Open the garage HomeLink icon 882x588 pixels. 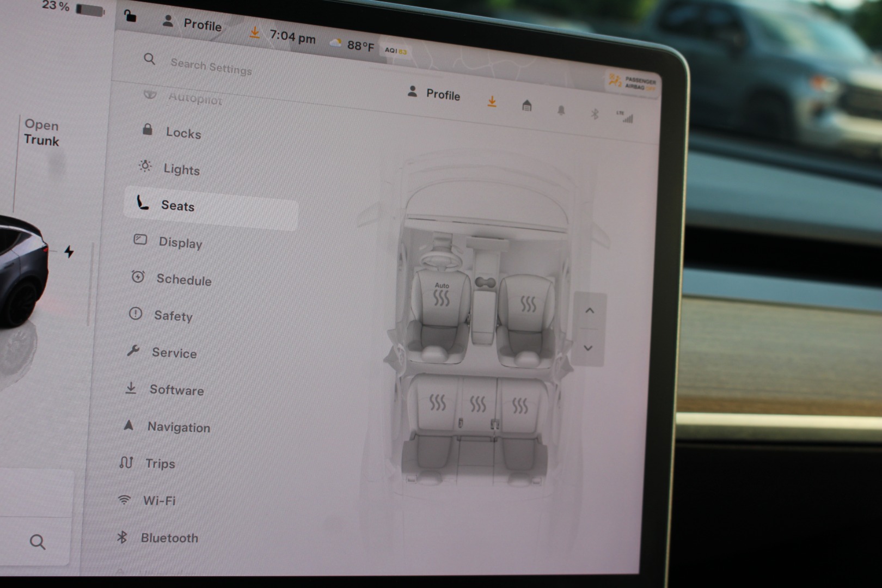pyautogui.click(x=526, y=106)
